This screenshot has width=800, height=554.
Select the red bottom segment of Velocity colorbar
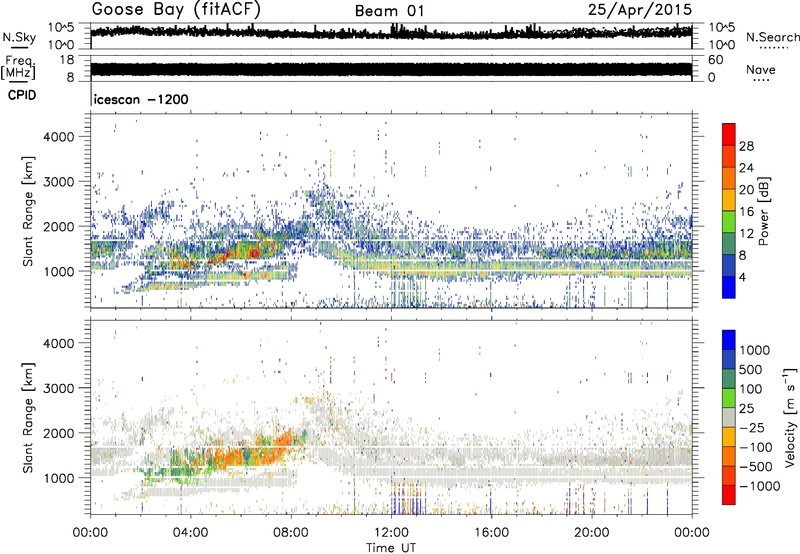(x=729, y=495)
